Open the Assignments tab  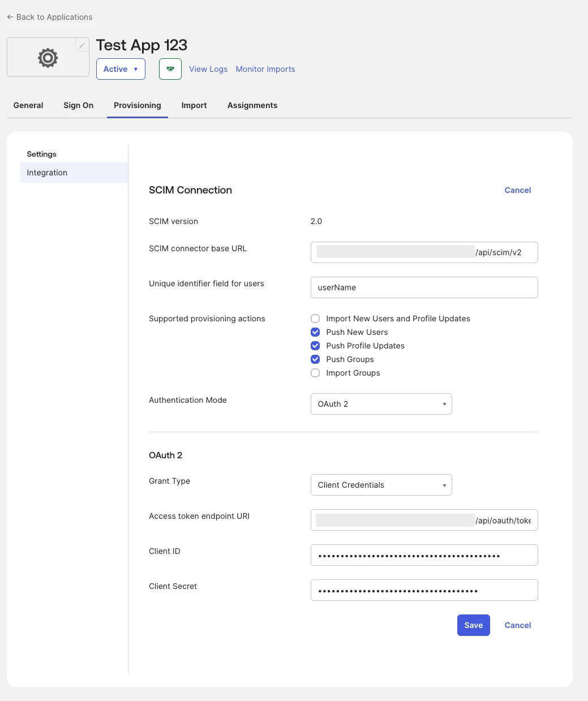point(252,105)
